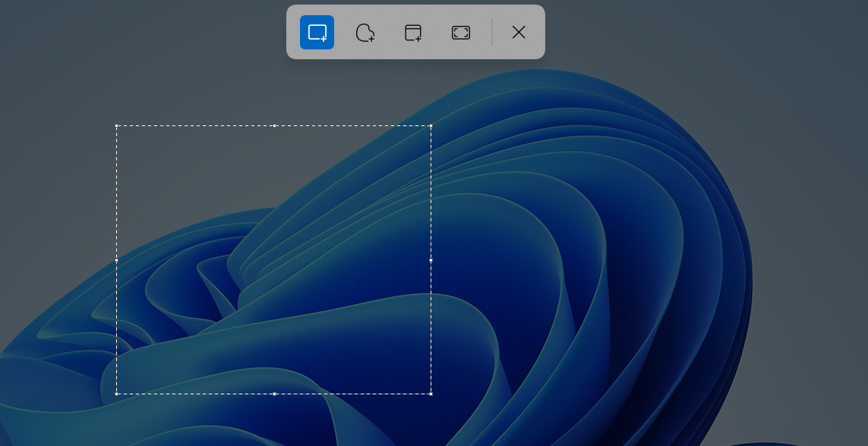Screen dimensions: 868x446
Task: Activate the Fullscreen snip mode
Action: tap(461, 32)
